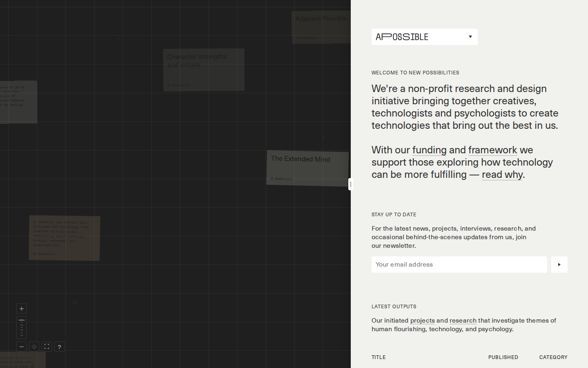Grab the panel divider handle
This screenshot has height=368, width=588.
point(350,184)
